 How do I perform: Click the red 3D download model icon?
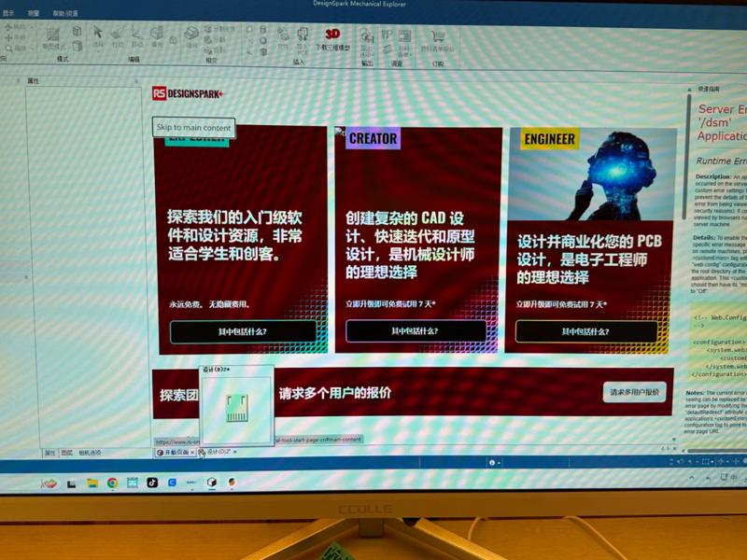coord(332,35)
